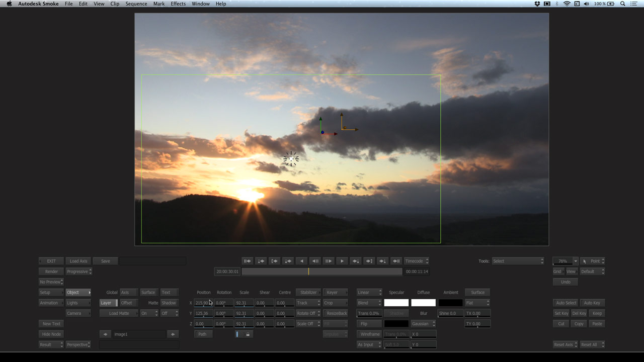
Task: Click the scale proportion lock icon
Action: tap(248, 334)
